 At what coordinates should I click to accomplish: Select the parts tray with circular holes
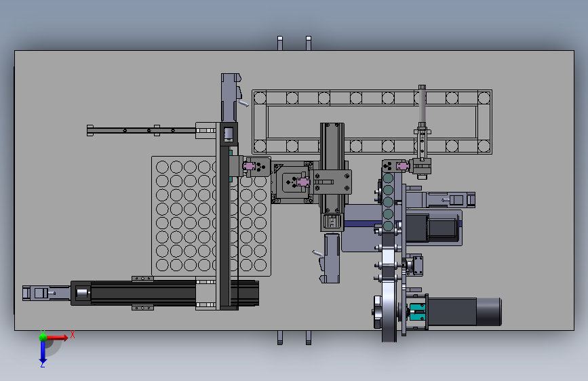click(211, 216)
